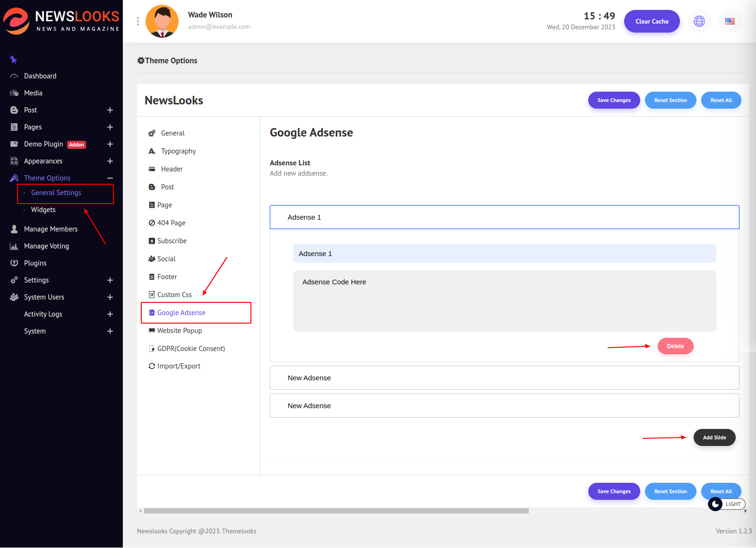This screenshot has height=548, width=756.
Task: Click the Dashboard gauge icon
Action: point(14,76)
